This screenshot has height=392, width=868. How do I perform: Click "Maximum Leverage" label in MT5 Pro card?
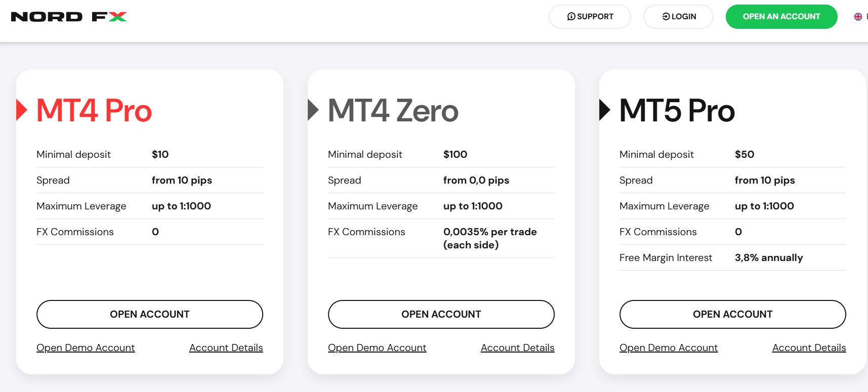(x=665, y=206)
